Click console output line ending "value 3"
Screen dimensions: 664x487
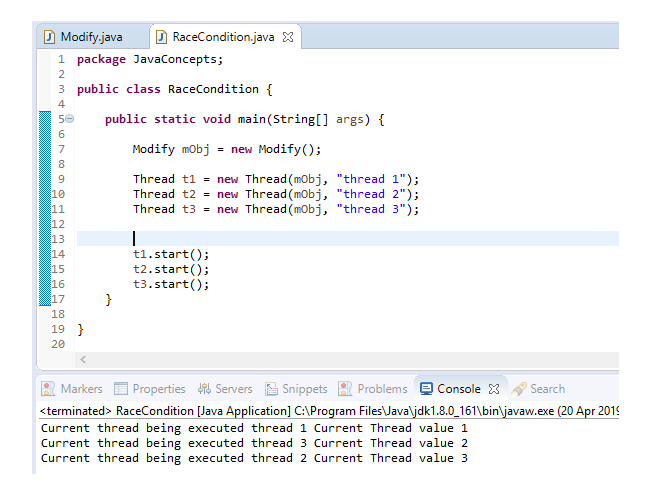[x=254, y=458]
